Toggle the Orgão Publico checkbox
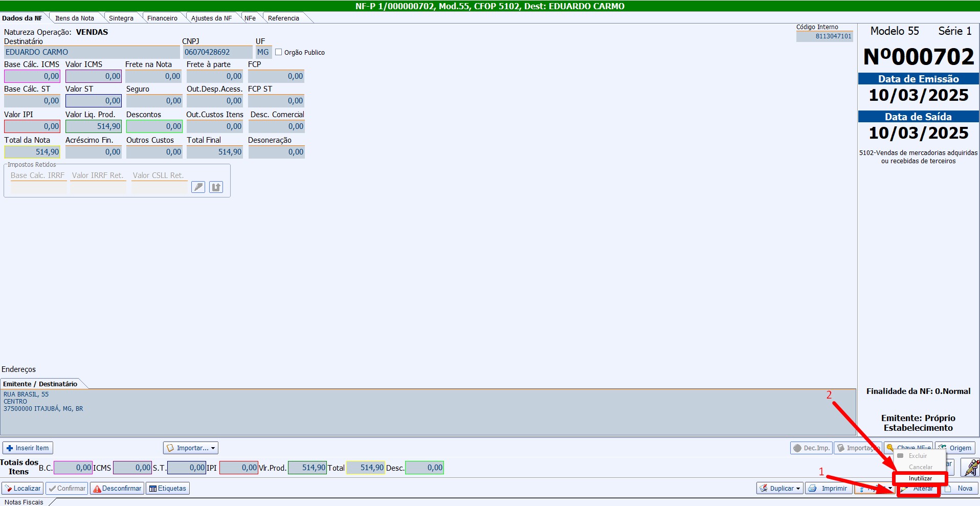The image size is (980, 506). 279,52
